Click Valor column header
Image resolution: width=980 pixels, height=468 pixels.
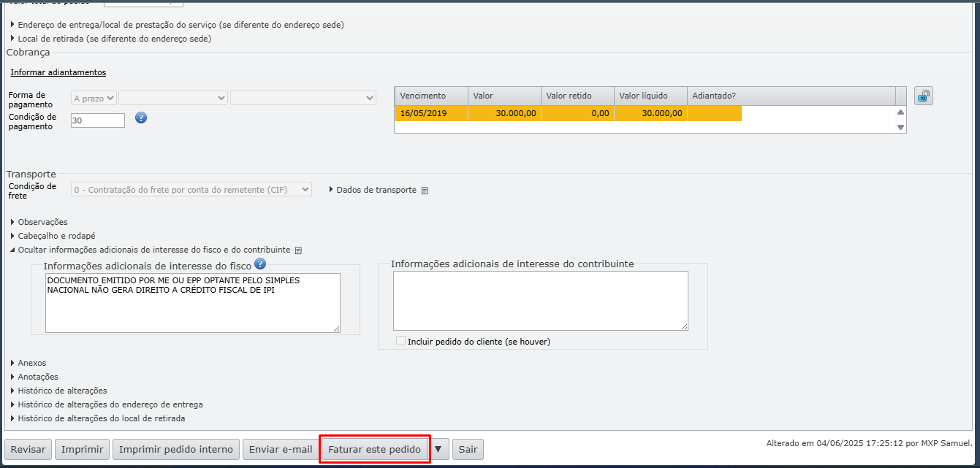coord(504,96)
